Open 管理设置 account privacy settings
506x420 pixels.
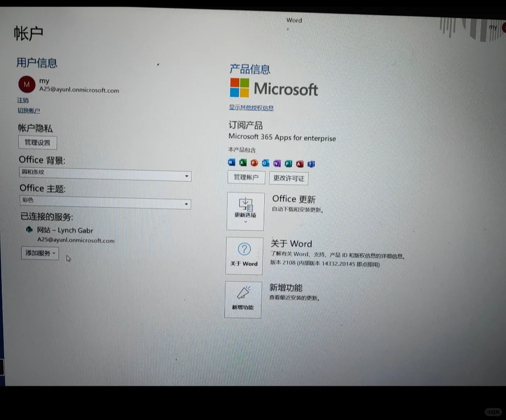tap(37, 142)
